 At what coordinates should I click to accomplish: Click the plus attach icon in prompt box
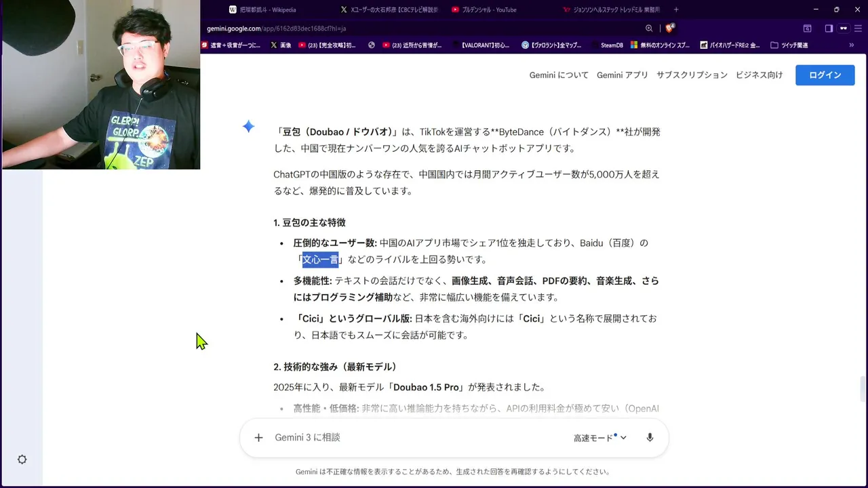click(258, 438)
